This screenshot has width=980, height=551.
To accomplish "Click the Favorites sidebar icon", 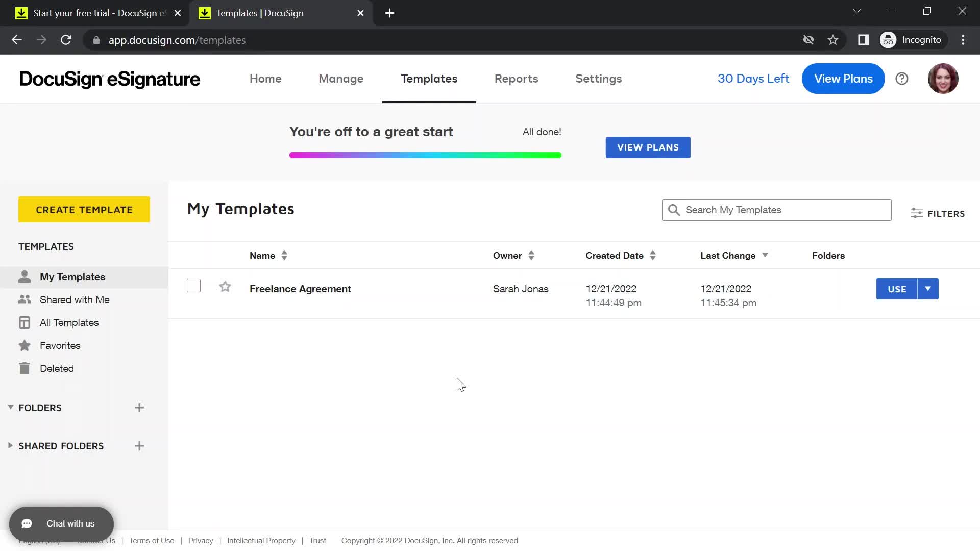I will point(24,345).
